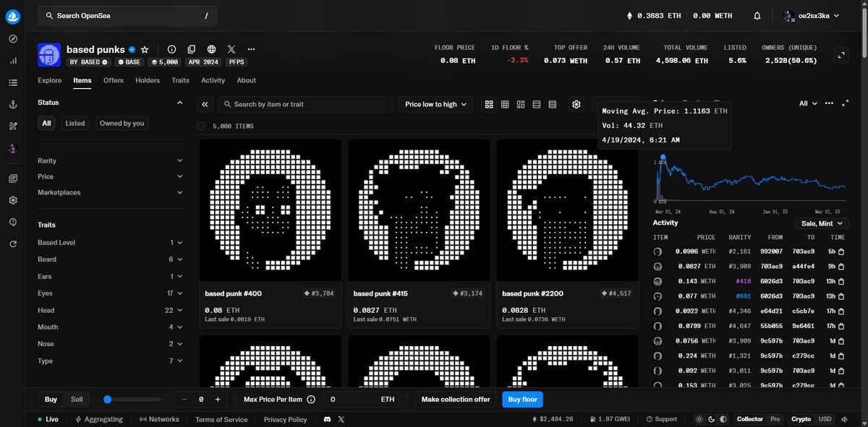This screenshot has height=427, width=868.
Task: Open the Stats bar-chart icon in sidebar
Action: (13, 61)
